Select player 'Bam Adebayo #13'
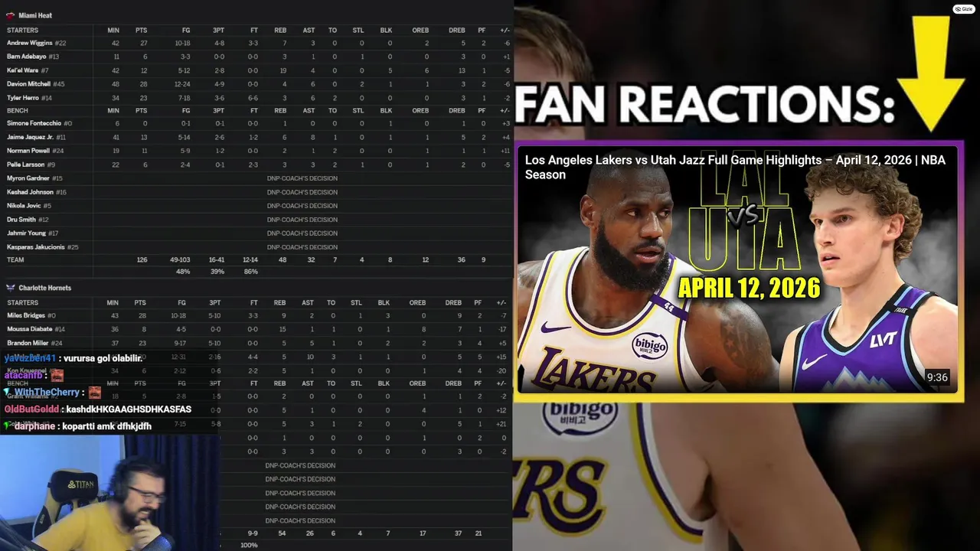This screenshot has width=980, height=551. [x=33, y=57]
